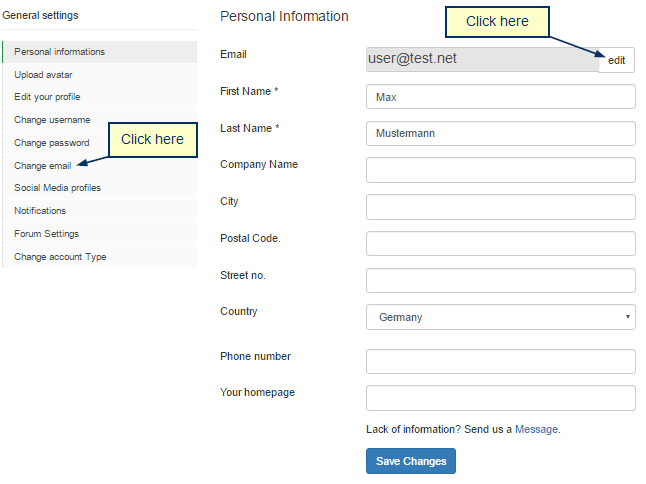646x484 pixels.
Task: Click into the City text field
Action: coord(501,207)
